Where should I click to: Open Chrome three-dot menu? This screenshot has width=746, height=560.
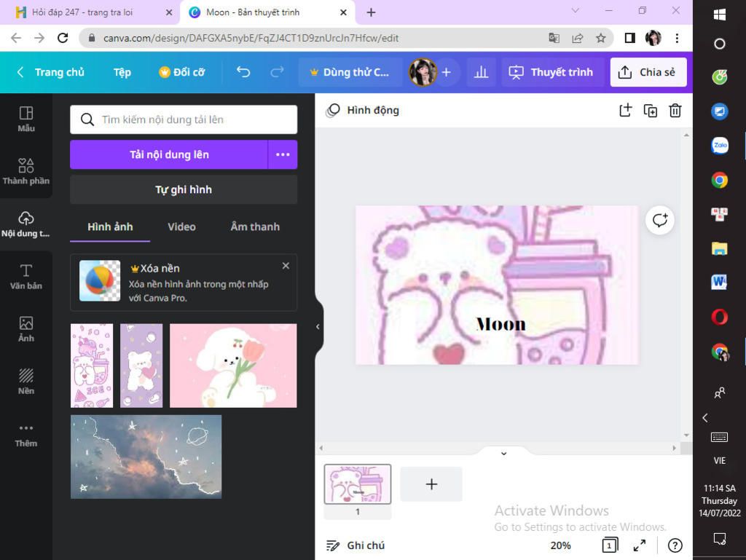click(677, 38)
